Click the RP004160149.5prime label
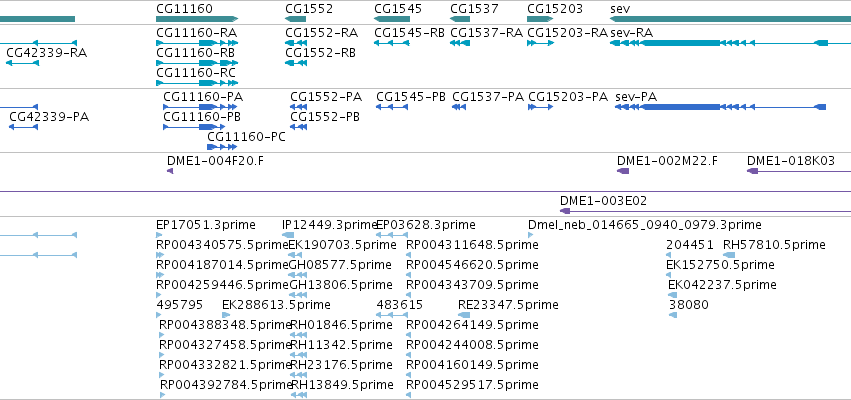The width and height of the screenshot is (851, 400). pos(472,365)
